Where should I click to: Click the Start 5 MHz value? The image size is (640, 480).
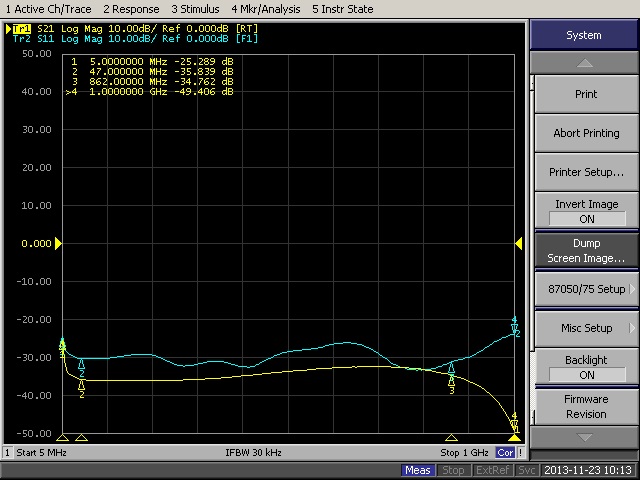click(41, 453)
